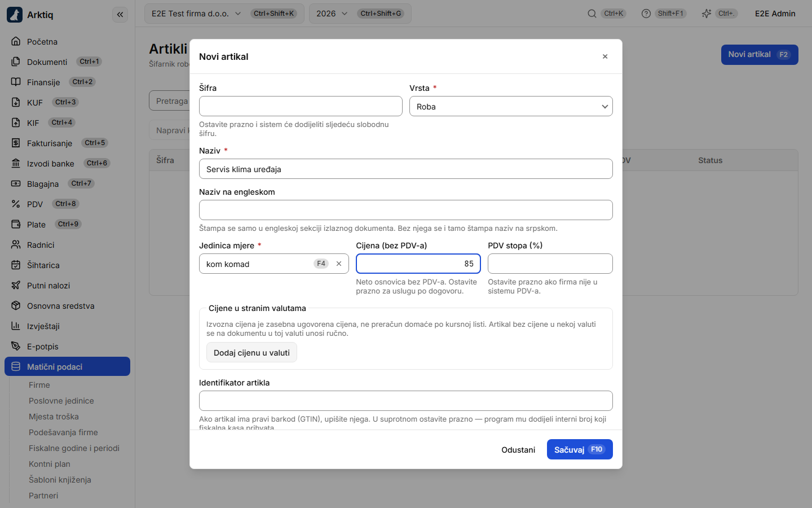Click the sparkle AI assistant icon
The image size is (812, 508).
click(707, 14)
